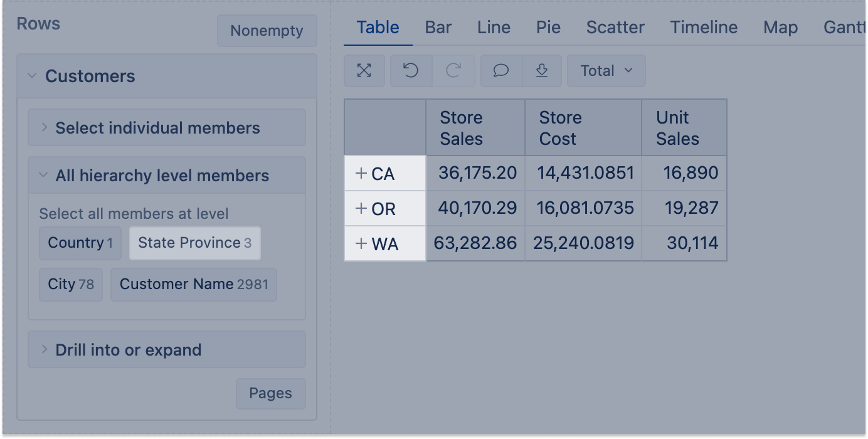Expand Select individual members section

pyautogui.click(x=167, y=128)
